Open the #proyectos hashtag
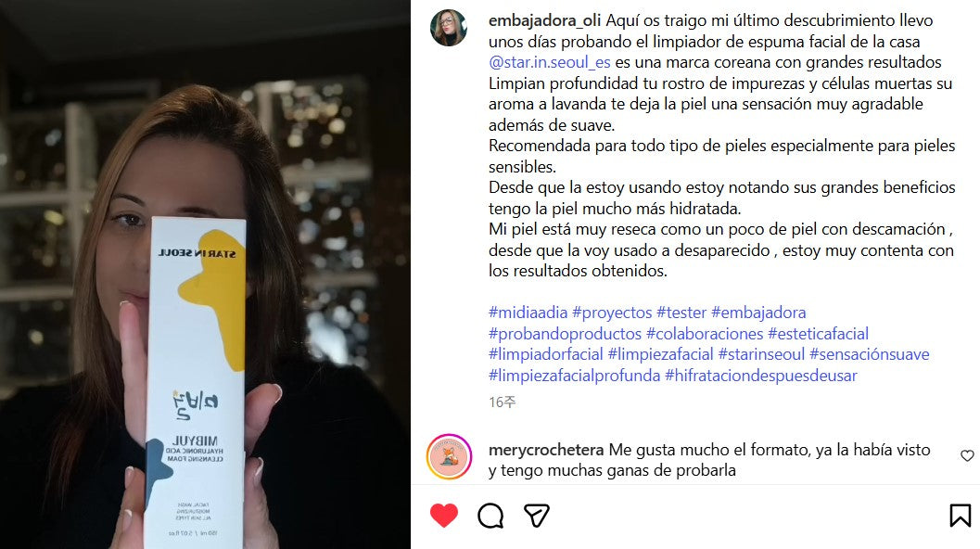 pyautogui.click(x=612, y=313)
